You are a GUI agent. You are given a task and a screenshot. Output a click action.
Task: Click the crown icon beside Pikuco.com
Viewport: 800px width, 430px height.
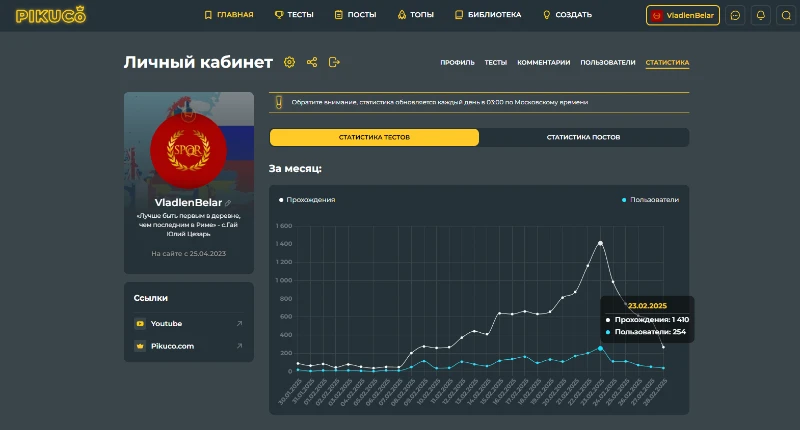140,346
